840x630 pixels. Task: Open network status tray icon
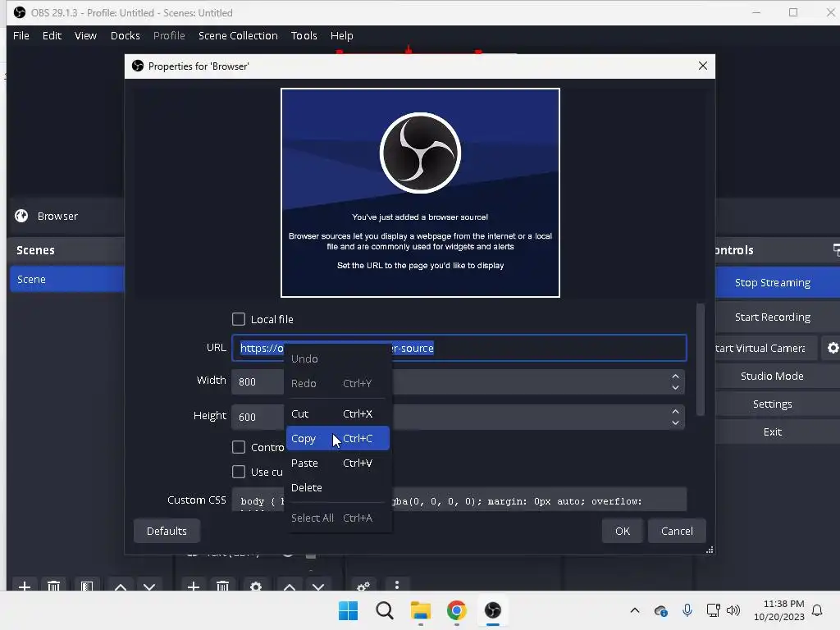[713, 610]
